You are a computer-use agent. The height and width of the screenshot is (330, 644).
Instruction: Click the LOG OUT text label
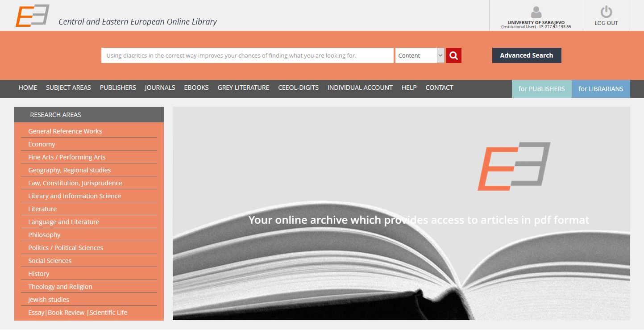pos(606,23)
